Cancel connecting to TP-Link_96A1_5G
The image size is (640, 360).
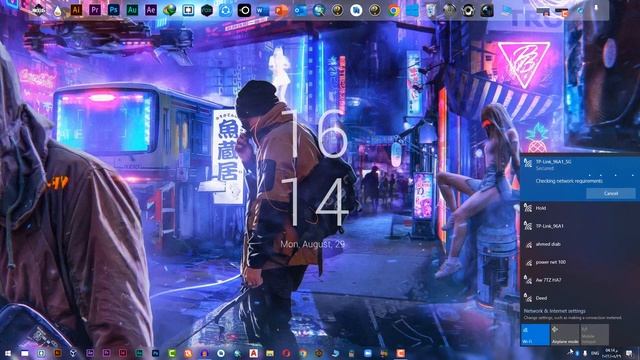coord(611,193)
